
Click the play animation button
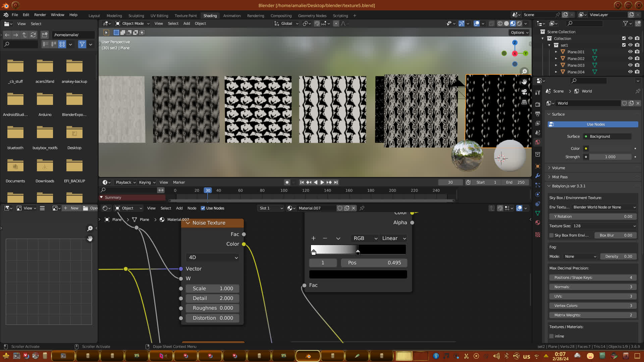click(322, 182)
